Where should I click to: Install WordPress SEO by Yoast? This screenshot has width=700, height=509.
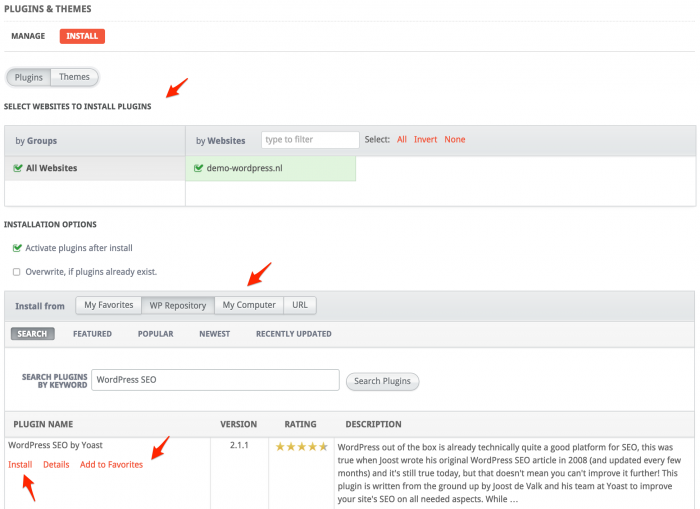(x=20, y=465)
